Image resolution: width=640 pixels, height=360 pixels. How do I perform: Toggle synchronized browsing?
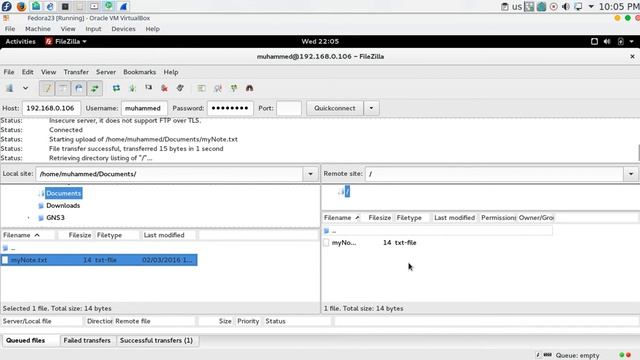tap(233, 88)
